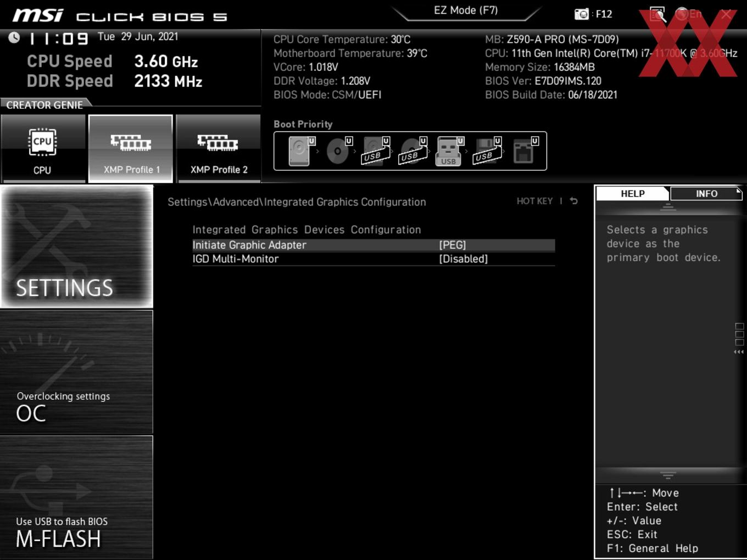Toggle XMP Profile 1
The width and height of the screenshot is (747, 560).
pyautogui.click(x=131, y=148)
